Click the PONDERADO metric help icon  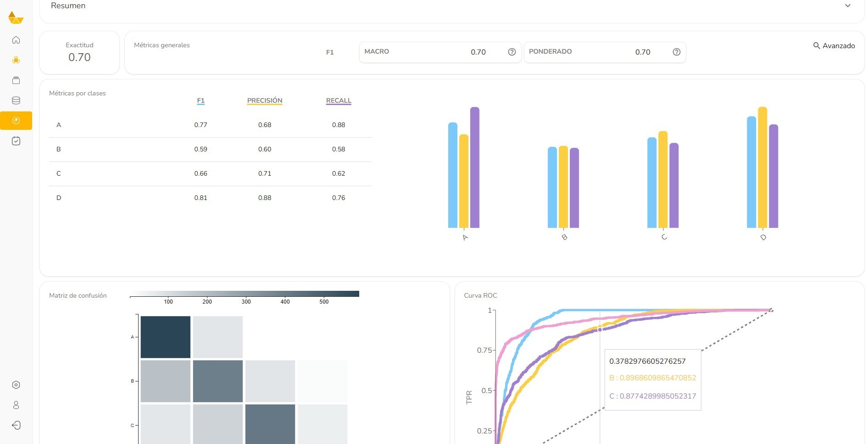pyautogui.click(x=676, y=52)
